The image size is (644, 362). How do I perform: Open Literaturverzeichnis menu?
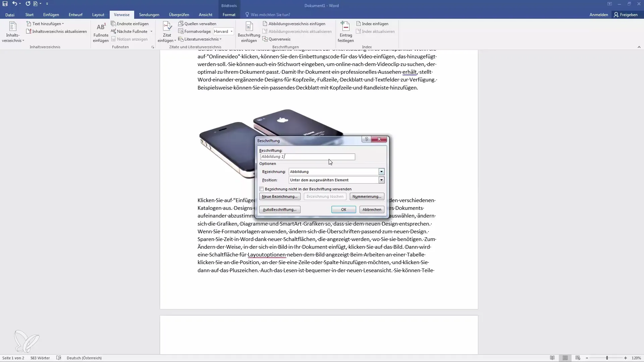(x=200, y=39)
